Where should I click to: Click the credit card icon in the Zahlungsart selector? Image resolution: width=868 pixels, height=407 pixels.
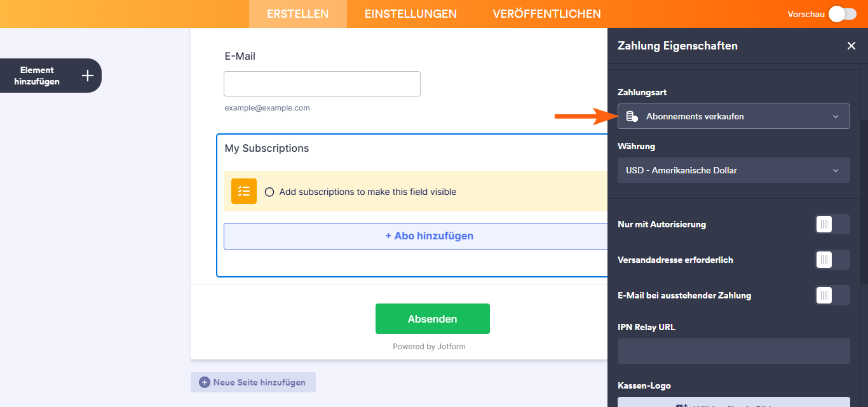(x=632, y=116)
